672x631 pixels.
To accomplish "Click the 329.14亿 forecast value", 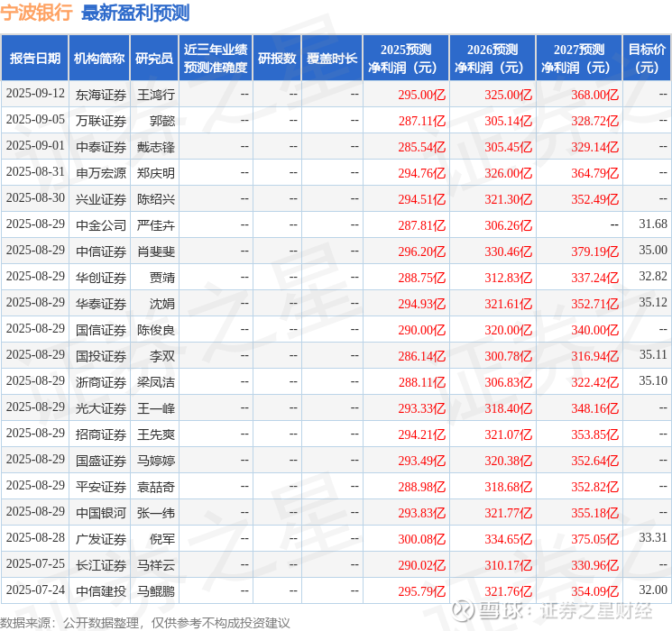I will click(x=594, y=147).
